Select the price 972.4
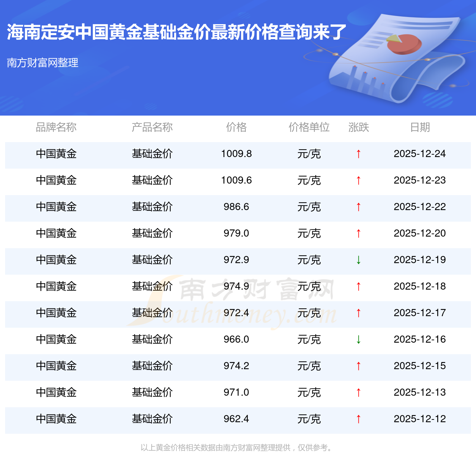 (x=236, y=313)
